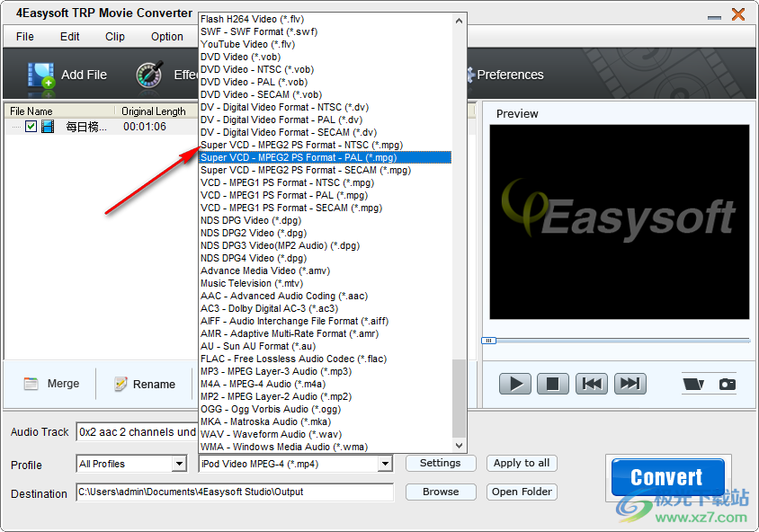The height and width of the screenshot is (532, 759).
Task: Uncheck the file with 00:01:06 length
Action: pyautogui.click(x=31, y=127)
